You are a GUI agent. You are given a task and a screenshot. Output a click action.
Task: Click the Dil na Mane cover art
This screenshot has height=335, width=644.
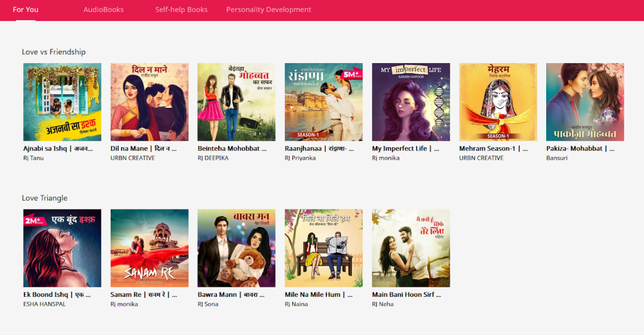coord(149,102)
